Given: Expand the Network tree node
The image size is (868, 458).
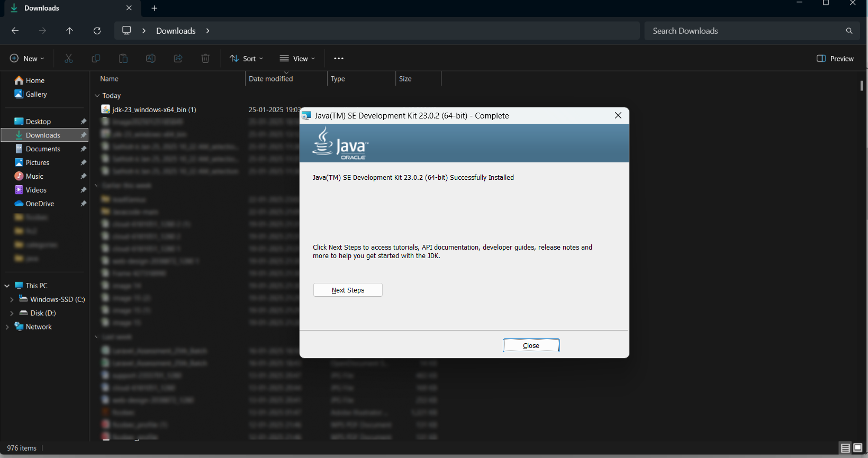Looking at the screenshot, I should point(7,327).
